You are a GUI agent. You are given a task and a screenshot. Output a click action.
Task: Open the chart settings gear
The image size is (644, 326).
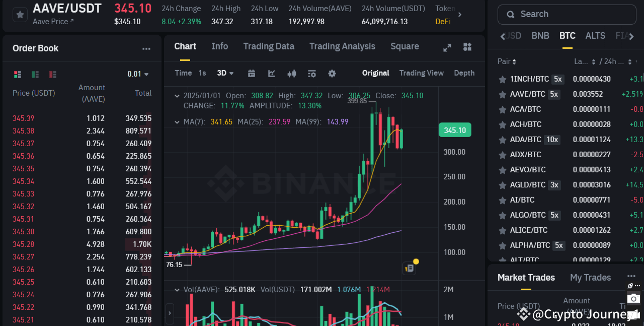pos(332,74)
